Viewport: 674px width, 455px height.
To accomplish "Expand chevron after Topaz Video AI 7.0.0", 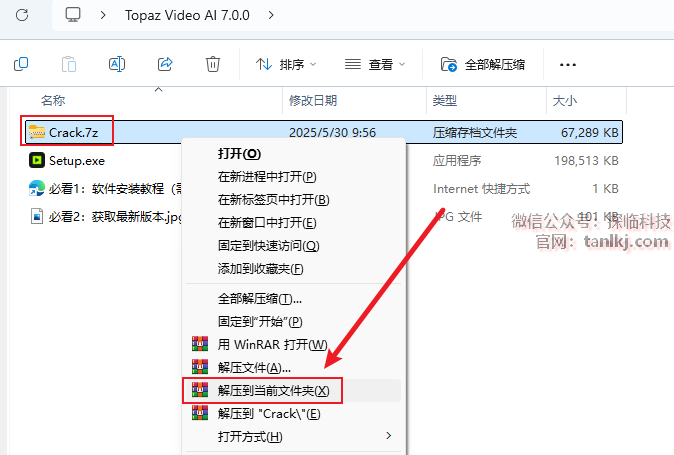I will pos(271,15).
